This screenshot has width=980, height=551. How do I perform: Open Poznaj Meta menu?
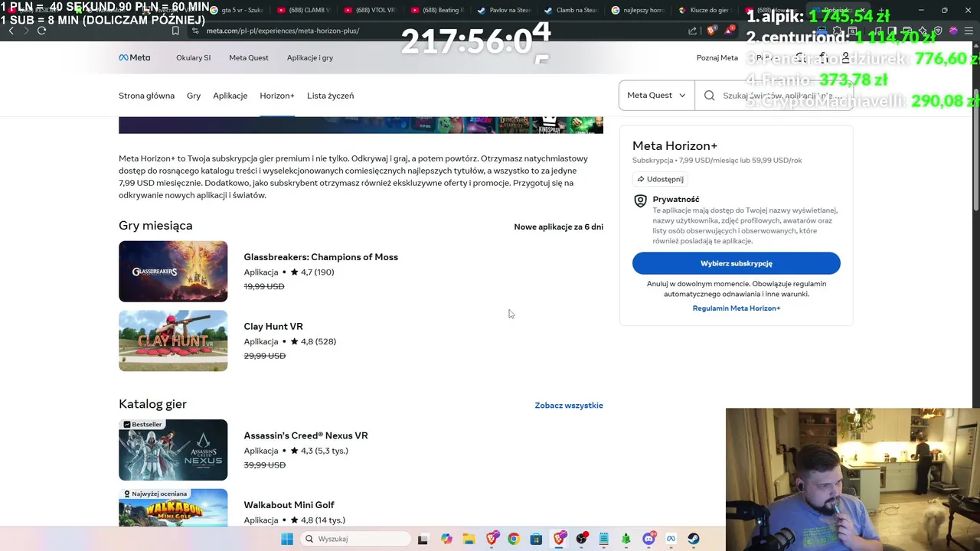click(717, 57)
